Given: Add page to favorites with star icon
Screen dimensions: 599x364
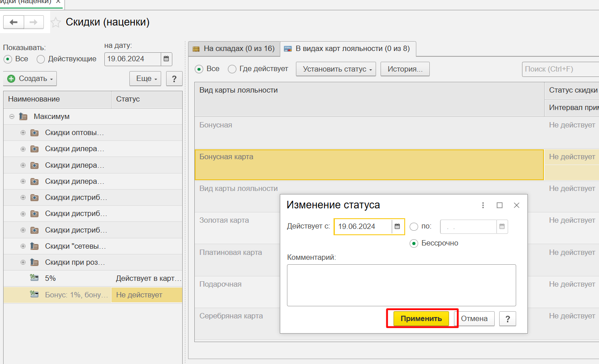Looking at the screenshot, I should [x=56, y=22].
